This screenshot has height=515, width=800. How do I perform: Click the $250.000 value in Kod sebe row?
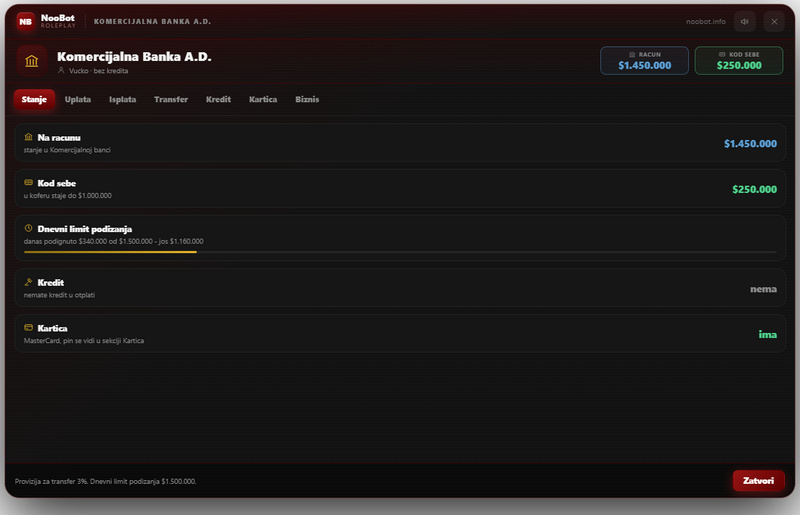(755, 189)
